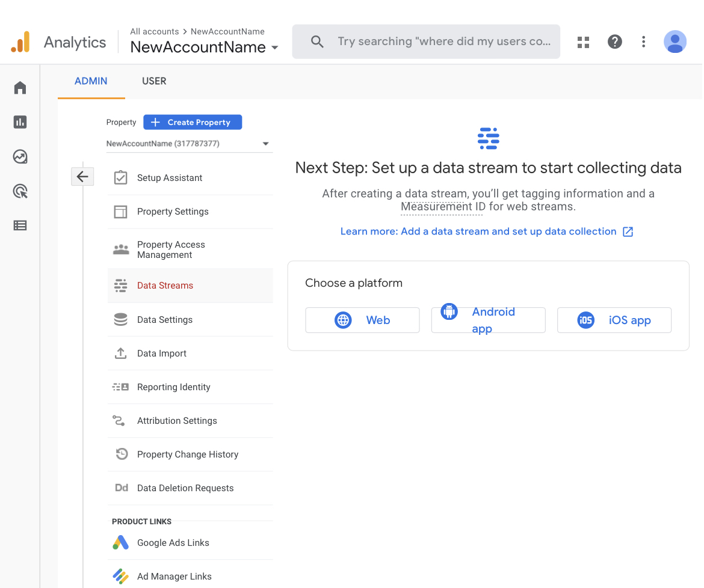Open the three-dot more options menu
The height and width of the screenshot is (588, 704).
tap(644, 41)
